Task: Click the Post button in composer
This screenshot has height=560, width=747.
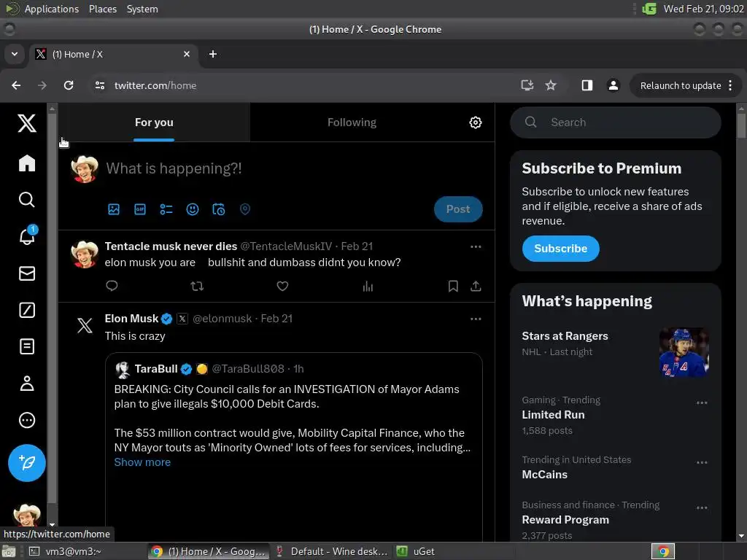Action: point(458,209)
